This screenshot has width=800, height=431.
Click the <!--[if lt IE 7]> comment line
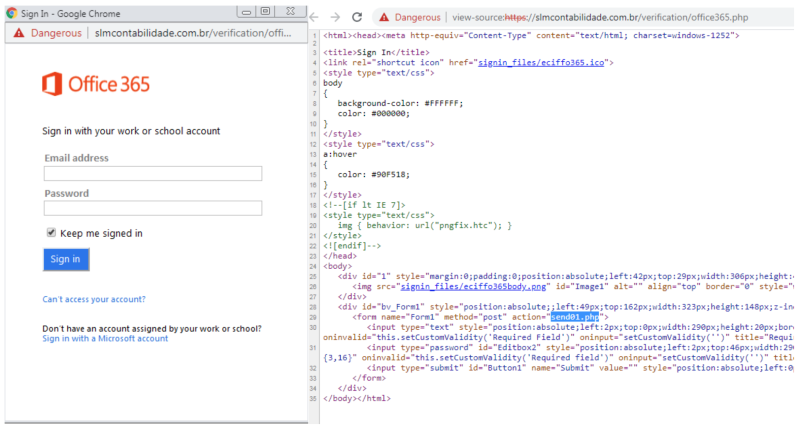364,205
